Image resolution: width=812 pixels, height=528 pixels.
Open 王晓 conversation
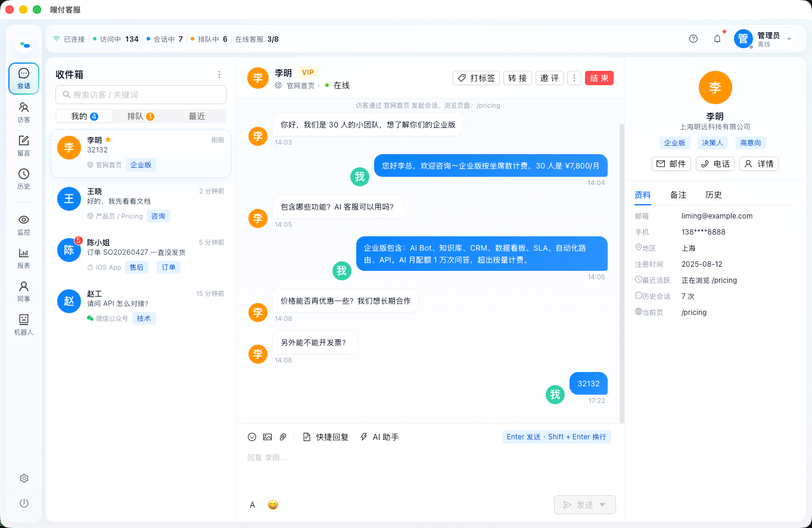tap(141, 204)
